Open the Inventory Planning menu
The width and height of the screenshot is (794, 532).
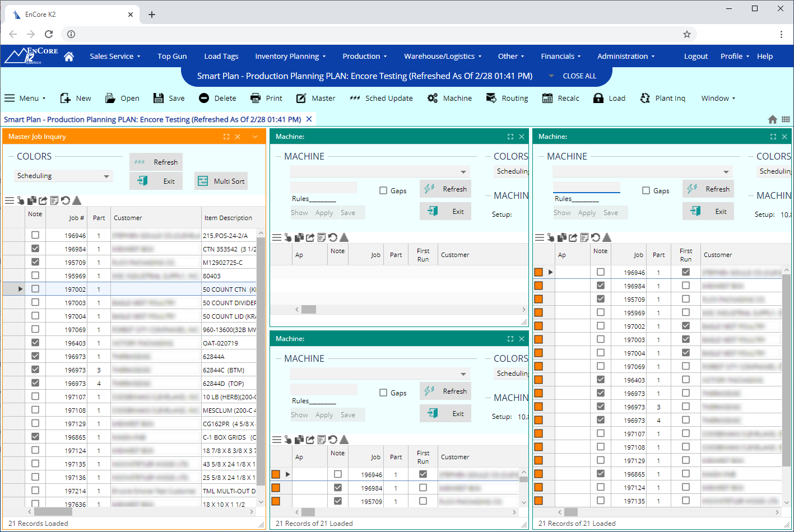[290, 57]
